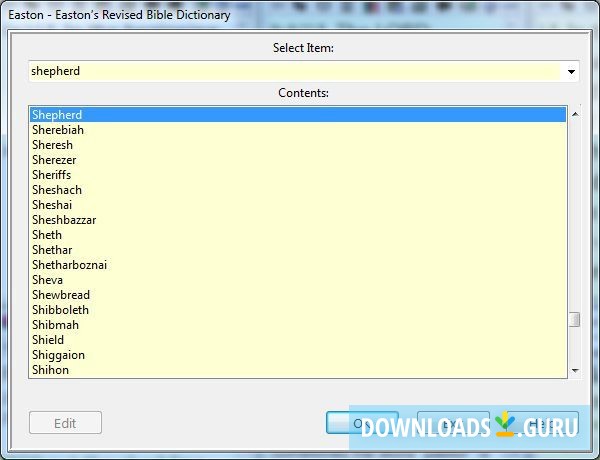This screenshot has height=460, width=600.
Task: Choose Sheshach in the list
Action: (298, 190)
